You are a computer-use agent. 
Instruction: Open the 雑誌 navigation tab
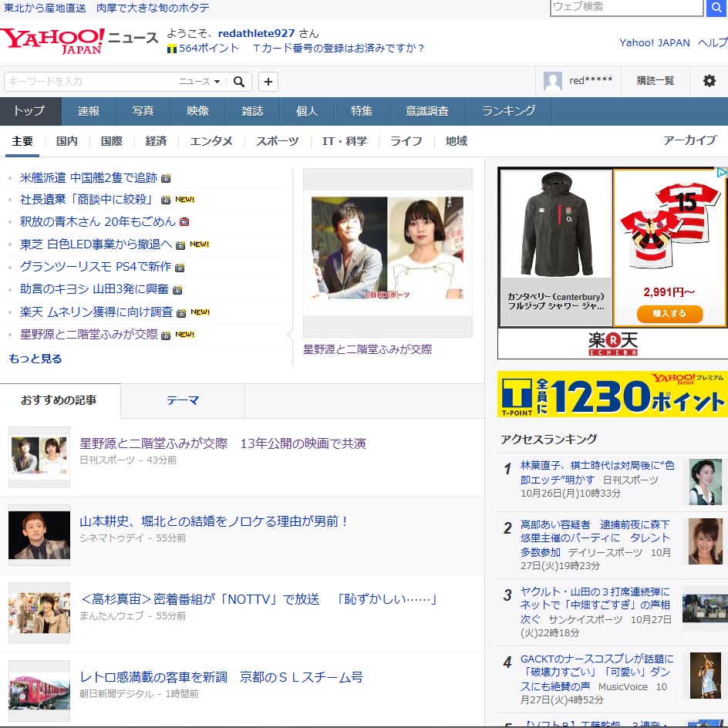pos(253,111)
